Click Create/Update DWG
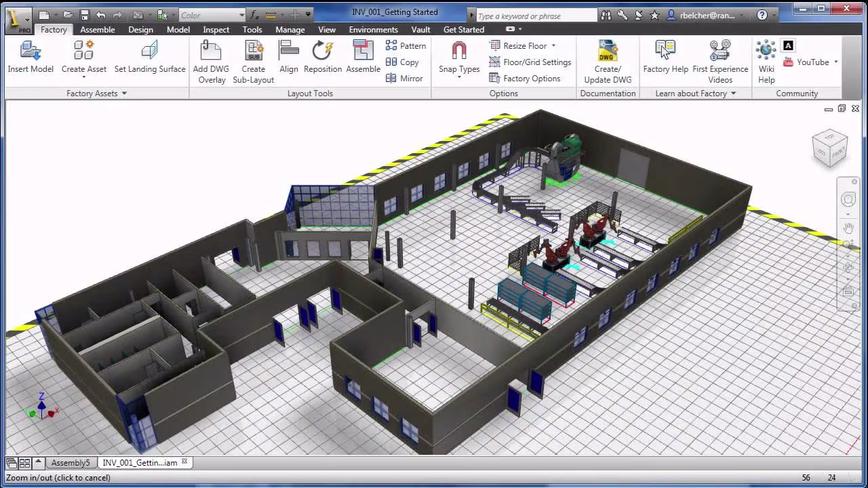 tap(608, 62)
